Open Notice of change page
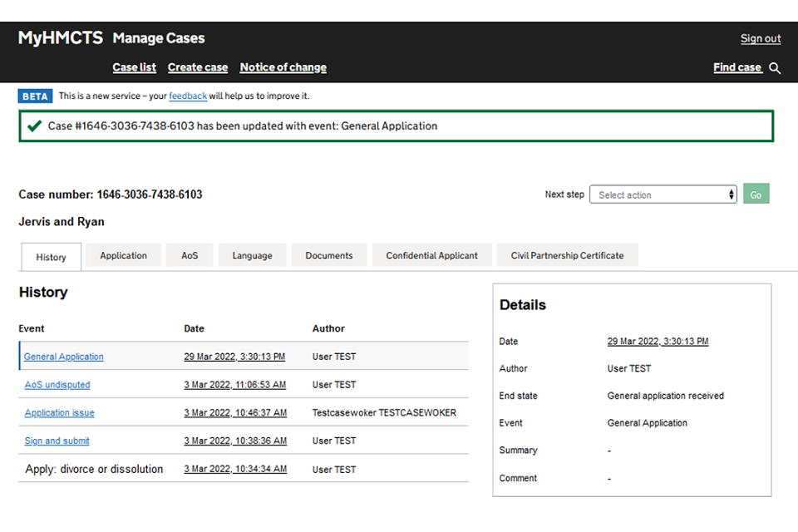This screenshot has width=798, height=532. coord(283,67)
